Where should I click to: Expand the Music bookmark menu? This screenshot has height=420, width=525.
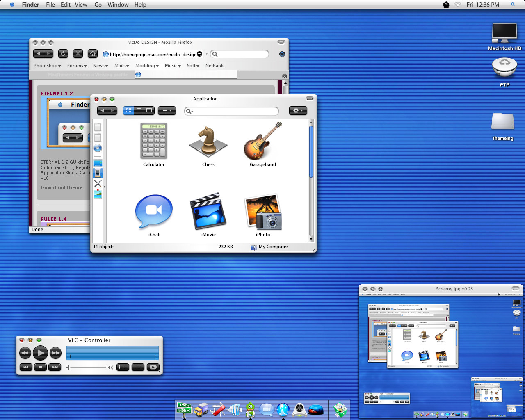point(173,66)
